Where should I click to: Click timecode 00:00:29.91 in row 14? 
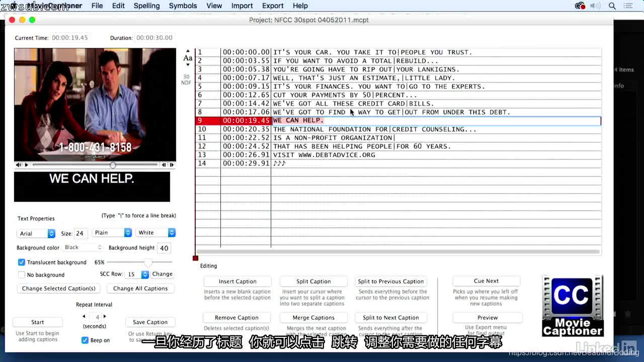coord(246,163)
